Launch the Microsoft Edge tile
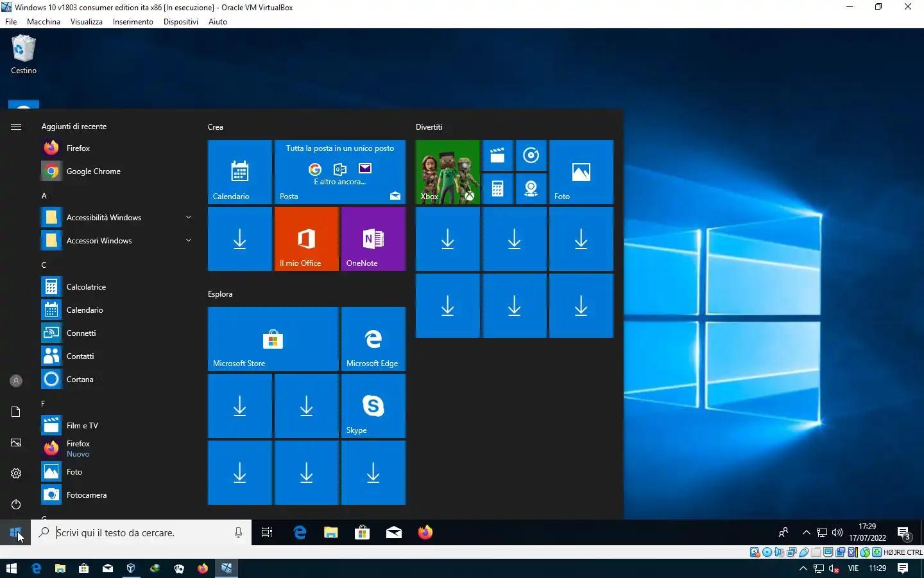Screen dimensions: 924x578 tap(373, 338)
